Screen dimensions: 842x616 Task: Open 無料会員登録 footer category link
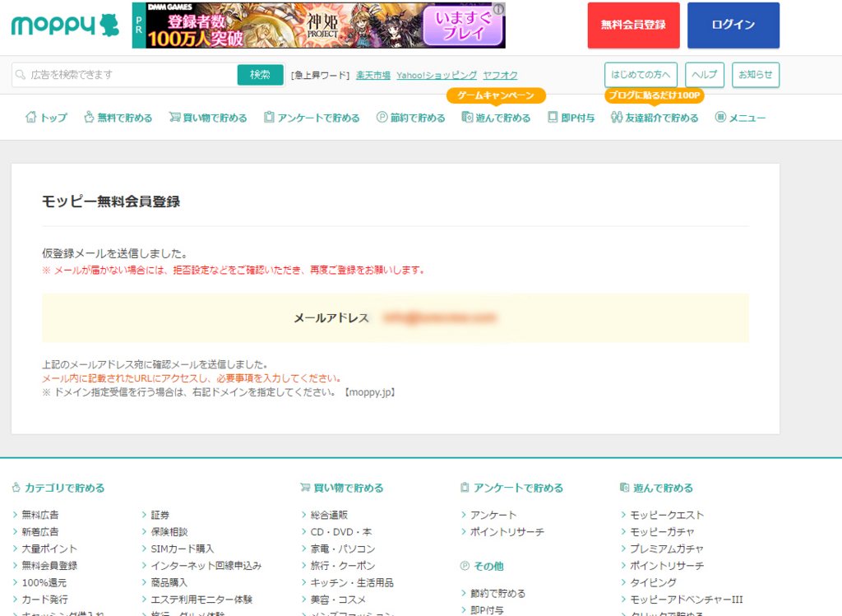click(49, 566)
